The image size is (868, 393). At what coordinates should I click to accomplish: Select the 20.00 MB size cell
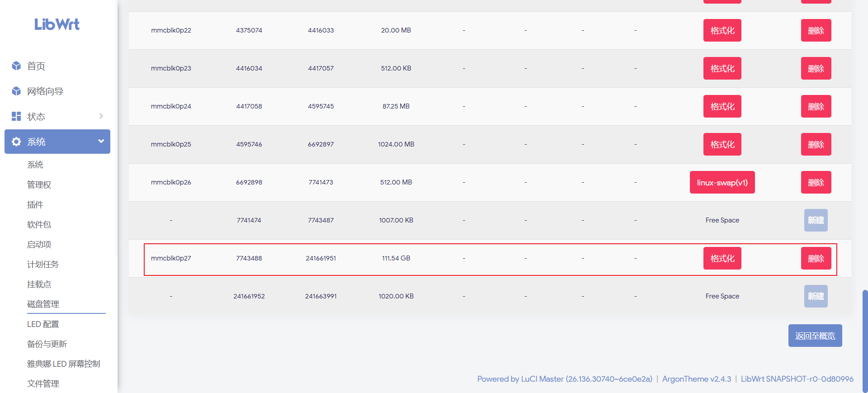396,30
